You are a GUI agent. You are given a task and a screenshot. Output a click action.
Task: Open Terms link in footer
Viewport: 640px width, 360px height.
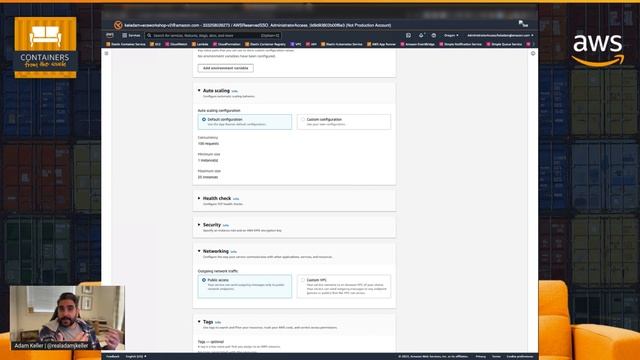point(496,356)
